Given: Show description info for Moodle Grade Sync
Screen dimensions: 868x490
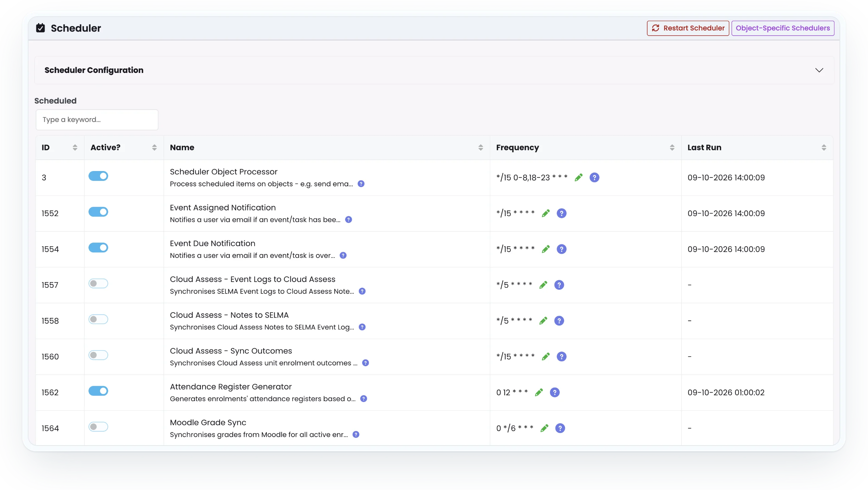Looking at the screenshot, I should pyautogui.click(x=356, y=434).
